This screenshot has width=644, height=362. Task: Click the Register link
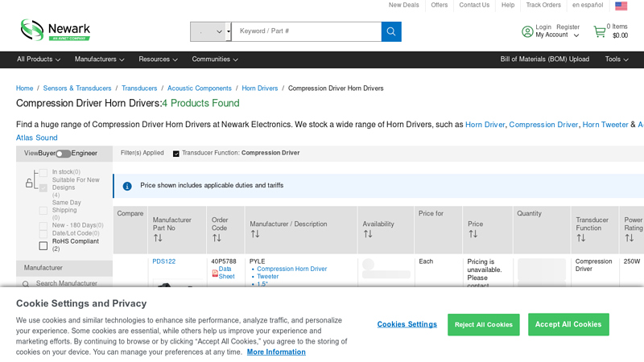click(x=568, y=27)
